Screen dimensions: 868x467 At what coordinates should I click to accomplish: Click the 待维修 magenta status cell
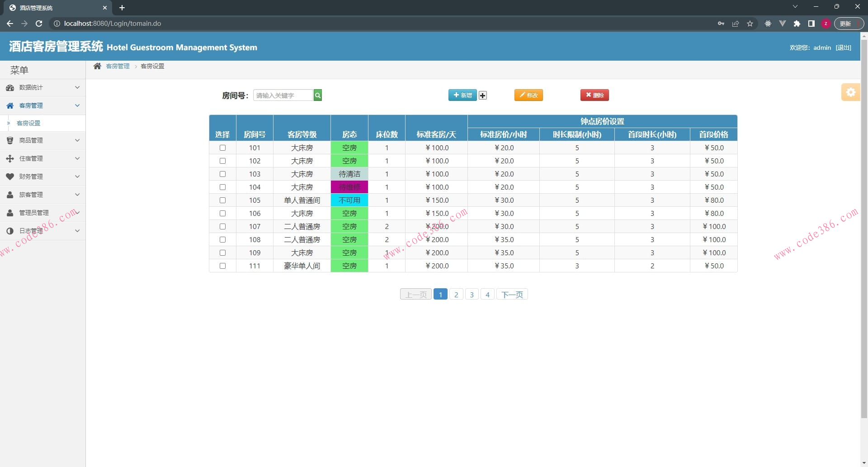[349, 187]
